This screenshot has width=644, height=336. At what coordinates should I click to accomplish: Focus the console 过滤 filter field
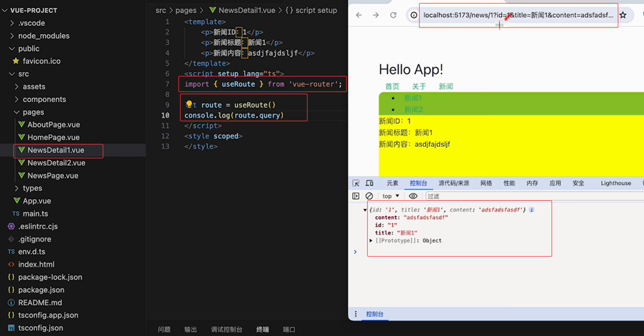pos(535,196)
